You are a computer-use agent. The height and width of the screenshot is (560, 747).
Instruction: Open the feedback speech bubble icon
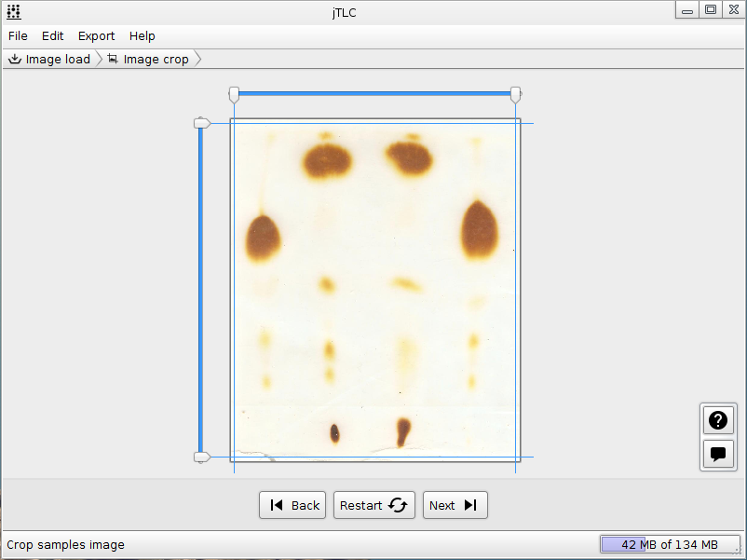click(718, 454)
